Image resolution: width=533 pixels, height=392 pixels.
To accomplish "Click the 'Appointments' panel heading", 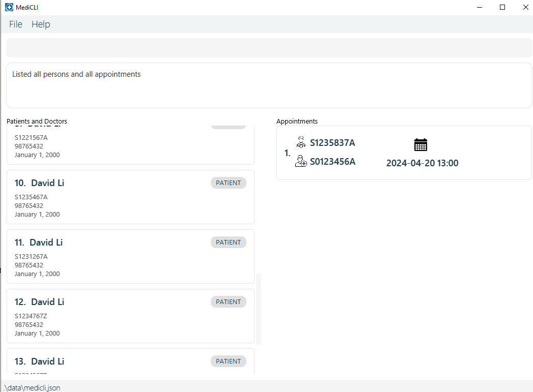I will 297,121.
